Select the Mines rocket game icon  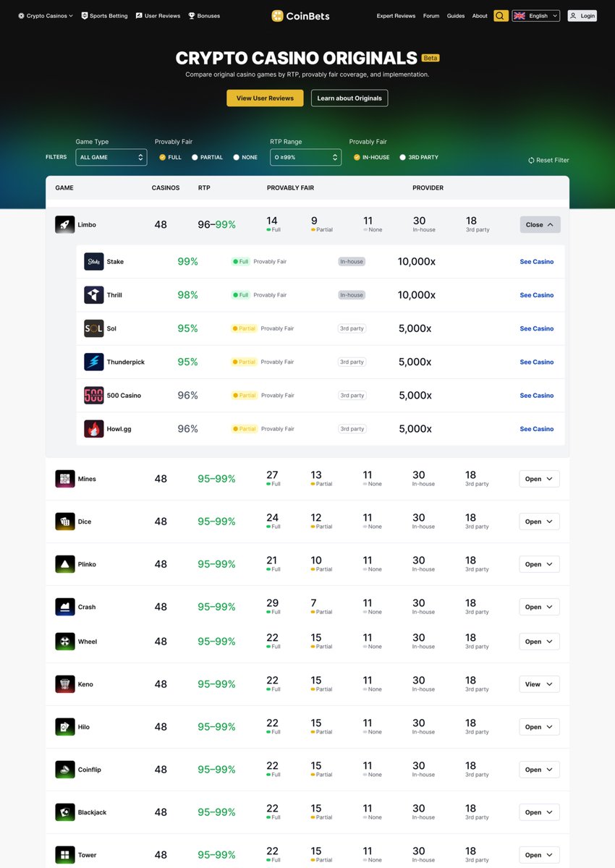point(64,478)
